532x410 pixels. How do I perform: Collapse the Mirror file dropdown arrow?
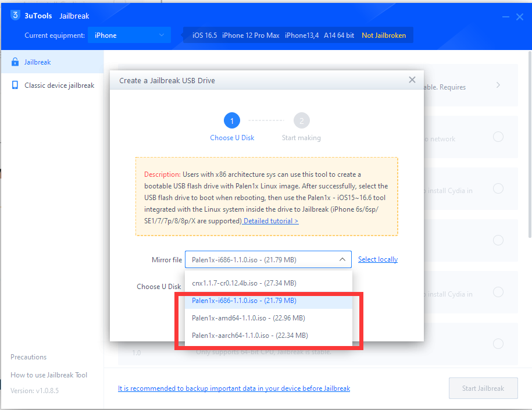(342, 259)
